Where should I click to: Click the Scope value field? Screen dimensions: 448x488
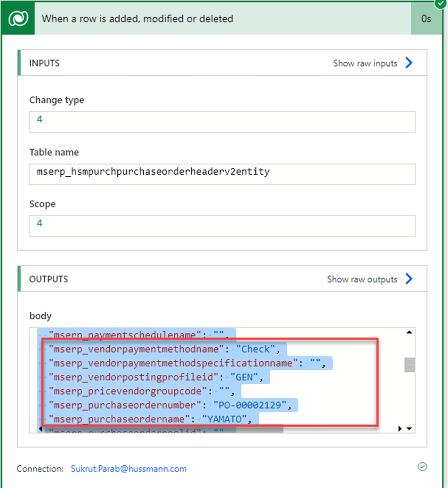tap(222, 226)
